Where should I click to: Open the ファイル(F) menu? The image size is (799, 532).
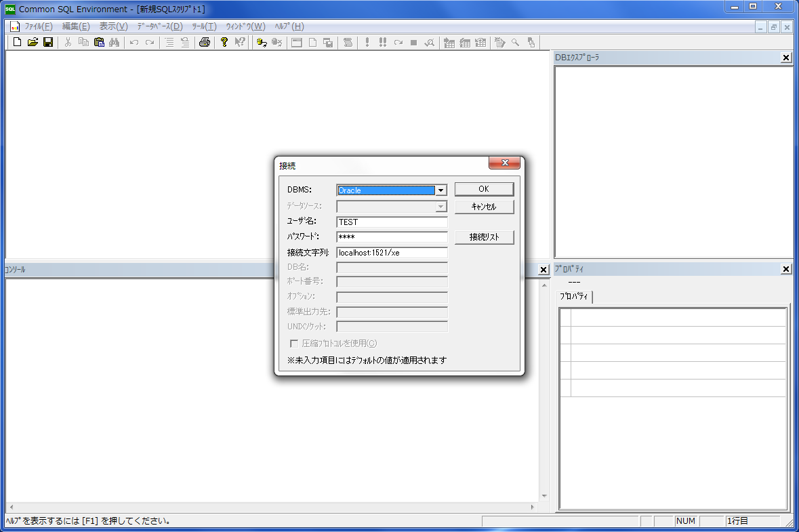pos(38,26)
